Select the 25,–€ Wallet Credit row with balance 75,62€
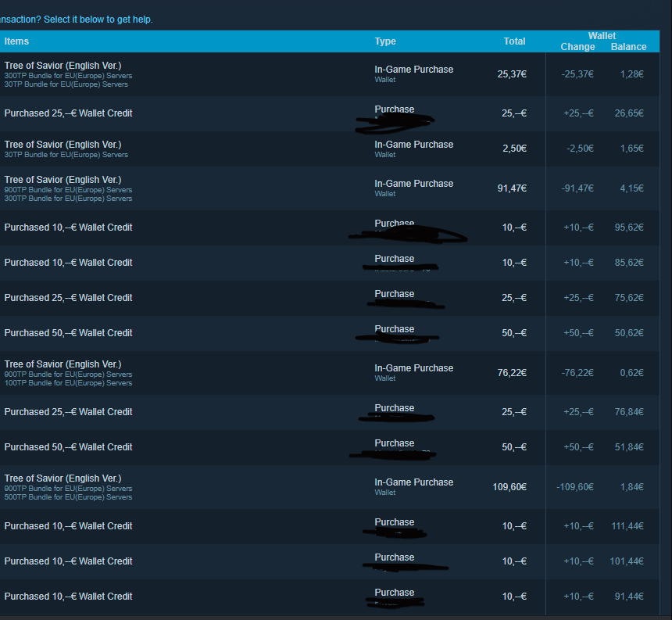 (x=330, y=298)
